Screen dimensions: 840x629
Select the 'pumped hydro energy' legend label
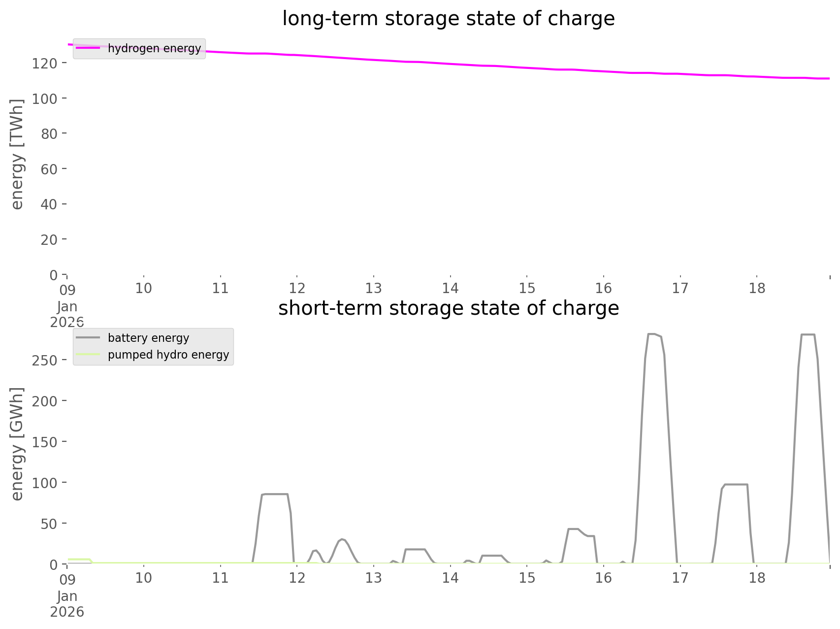(x=168, y=355)
